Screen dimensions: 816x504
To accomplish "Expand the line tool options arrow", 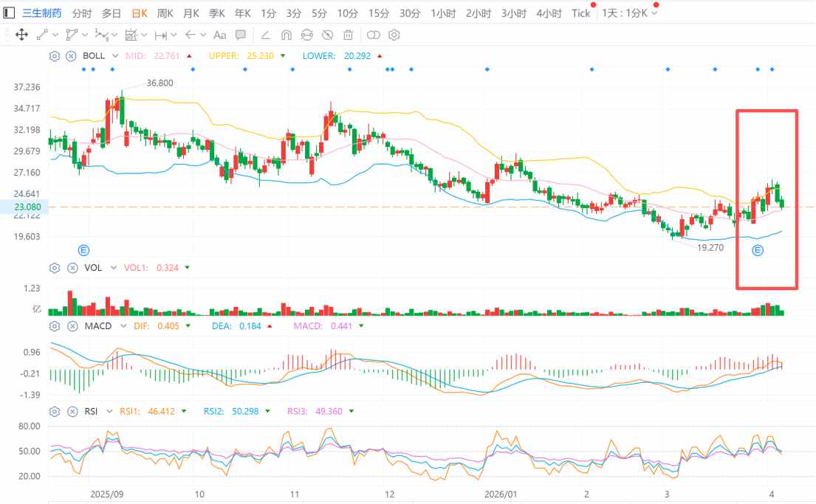I will click(55, 35).
